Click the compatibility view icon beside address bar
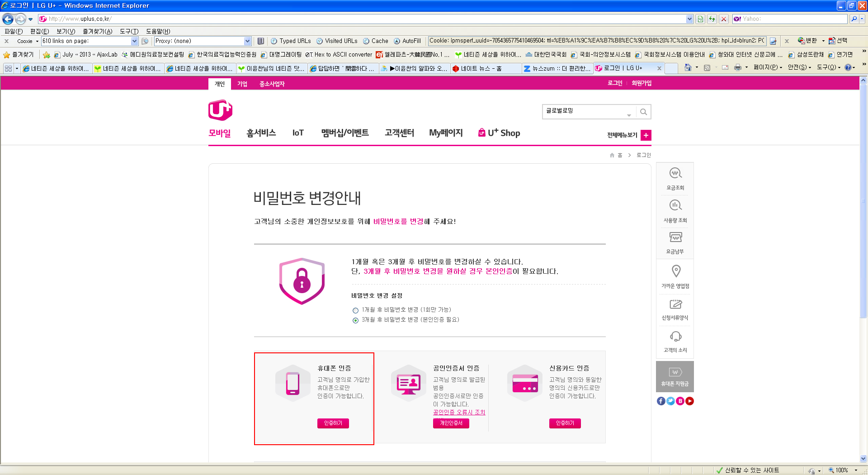 tap(700, 19)
